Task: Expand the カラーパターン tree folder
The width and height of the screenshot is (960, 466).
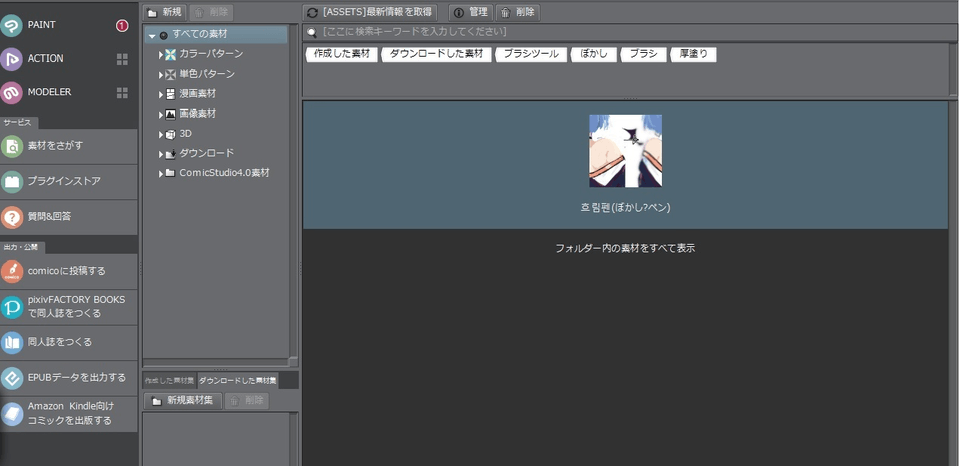Action: tap(160, 54)
